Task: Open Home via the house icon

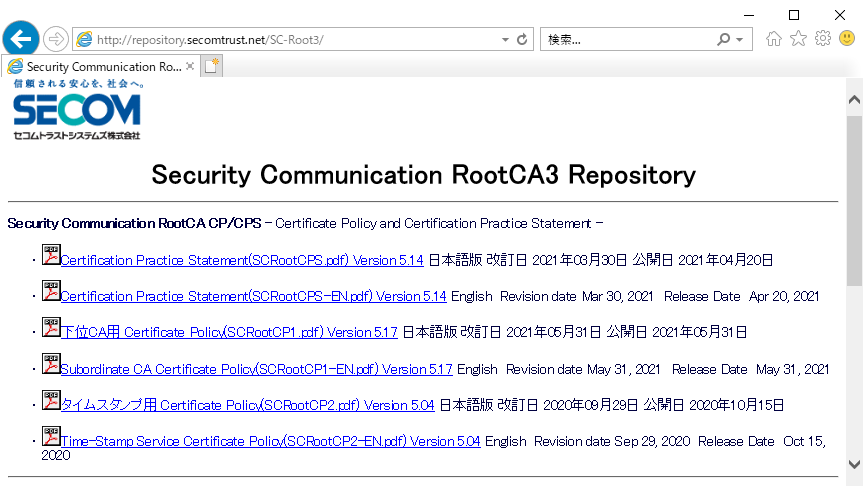Action: pos(773,39)
